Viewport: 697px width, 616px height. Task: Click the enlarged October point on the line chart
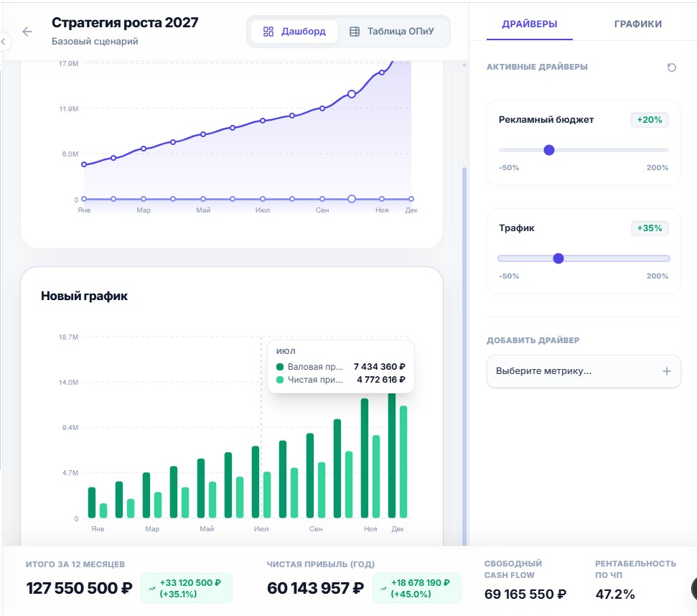coord(352,94)
